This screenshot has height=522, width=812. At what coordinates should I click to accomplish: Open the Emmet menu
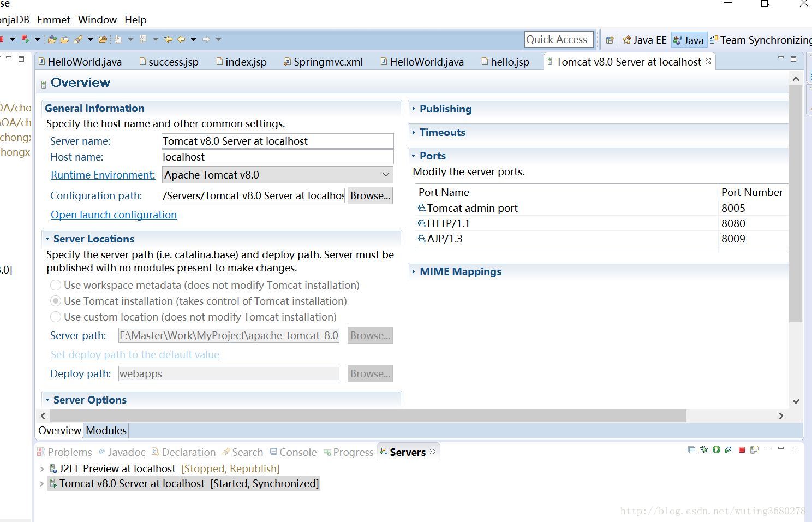[53, 20]
